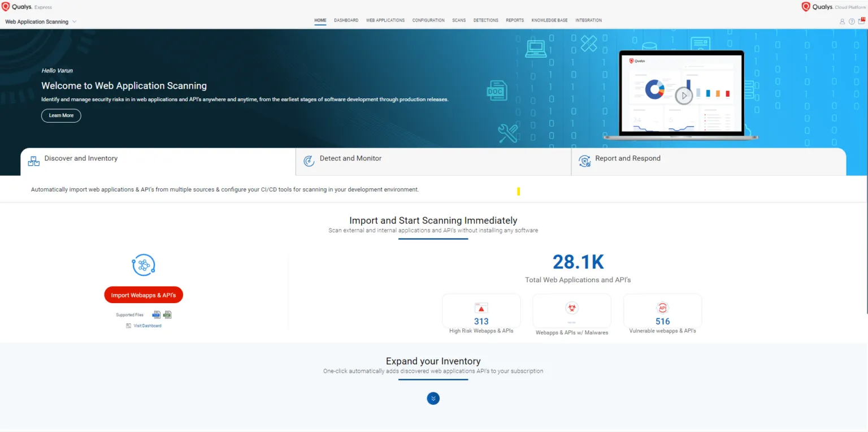Screen dimensions: 868x432
Task: Click the 516 vulnerable count
Action: click(x=663, y=321)
